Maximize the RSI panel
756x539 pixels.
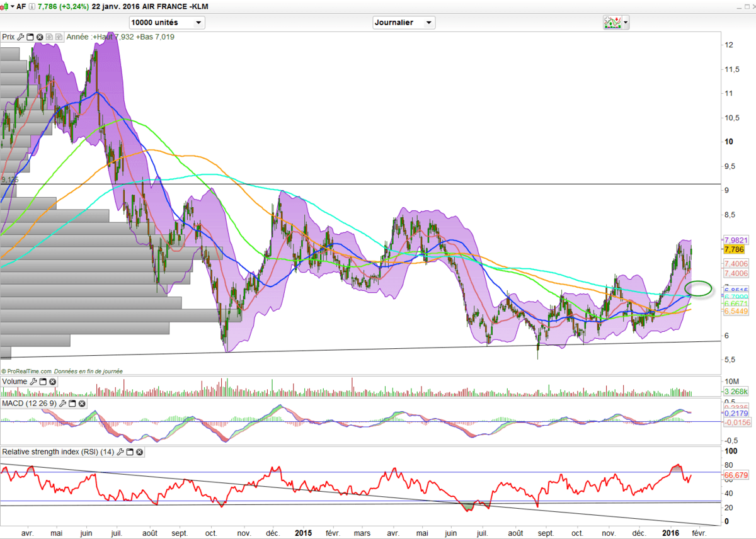(130, 452)
